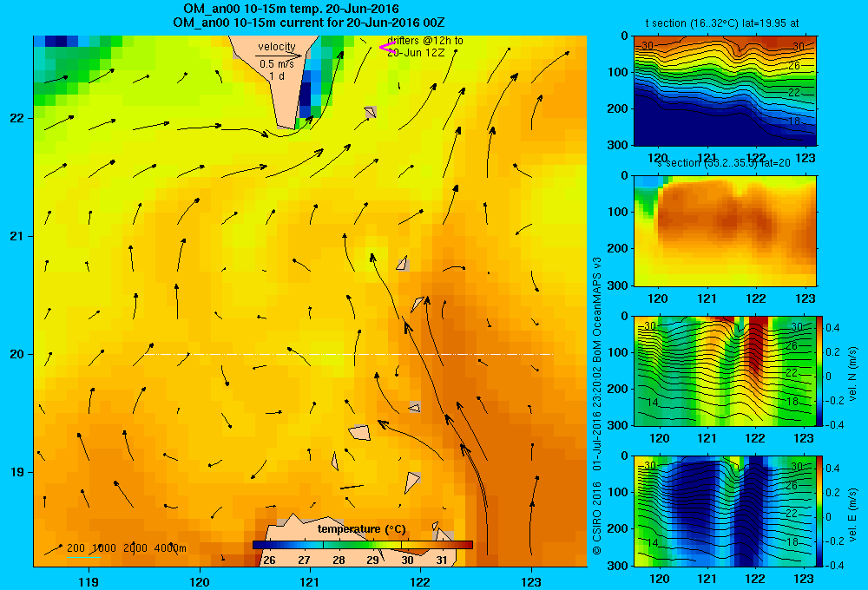The image size is (868, 590).
Task: Click the cold blue patch in map's top-left corner
Action: pos(56,42)
